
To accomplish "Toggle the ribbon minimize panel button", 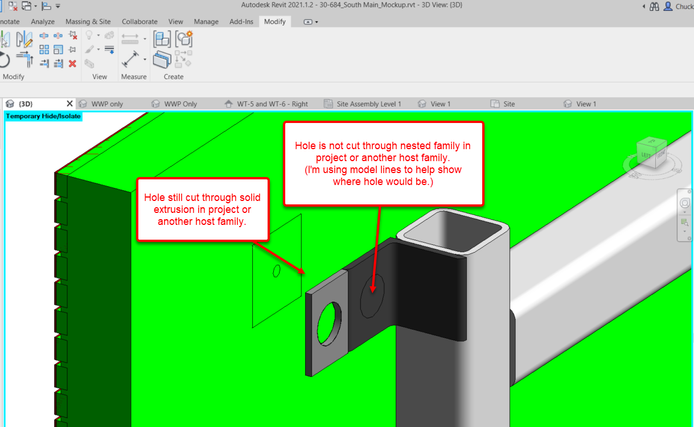I will click(308, 22).
